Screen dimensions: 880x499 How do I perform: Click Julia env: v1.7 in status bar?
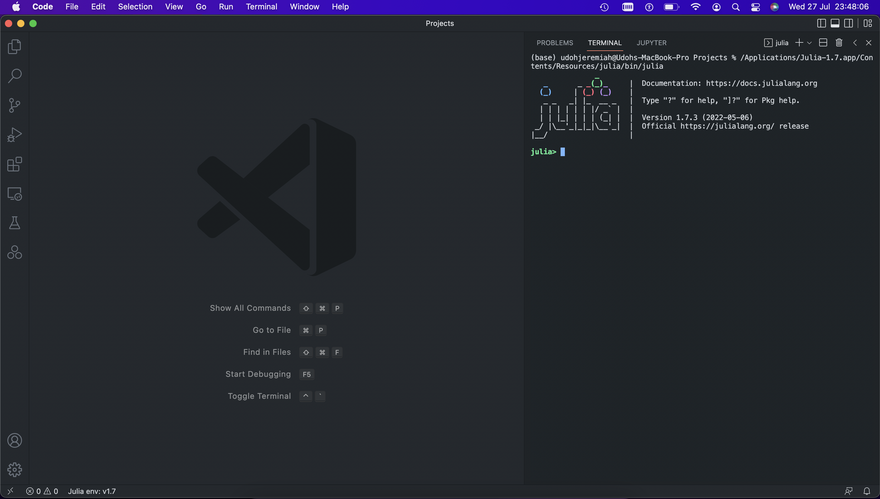click(x=92, y=491)
